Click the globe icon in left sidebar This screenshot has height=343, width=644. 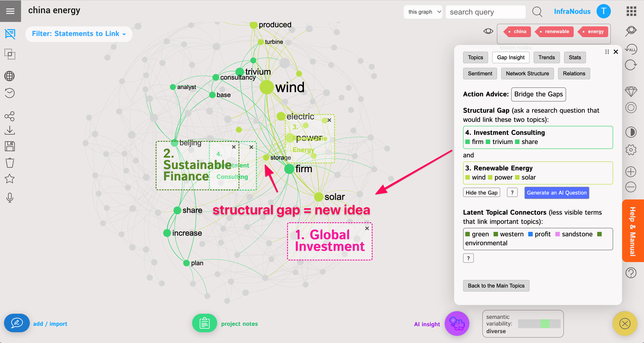pyautogui.click(x=9, y=76)
